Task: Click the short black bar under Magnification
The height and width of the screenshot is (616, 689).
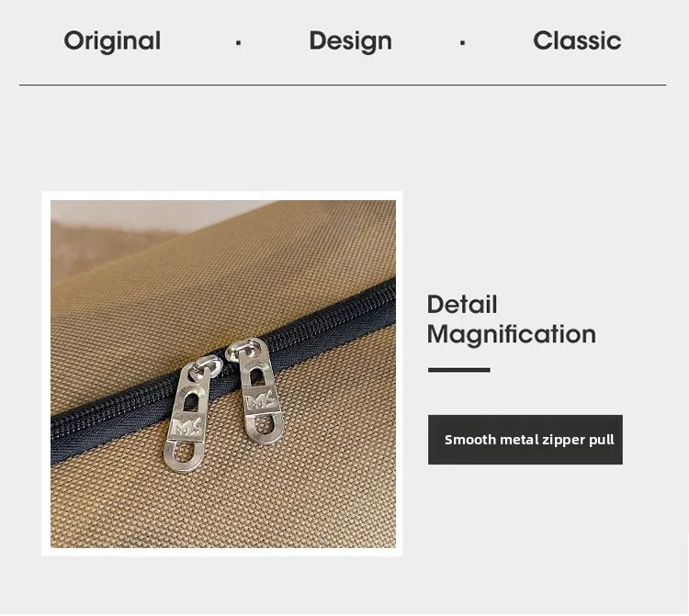Action: (x=458, y=370)
